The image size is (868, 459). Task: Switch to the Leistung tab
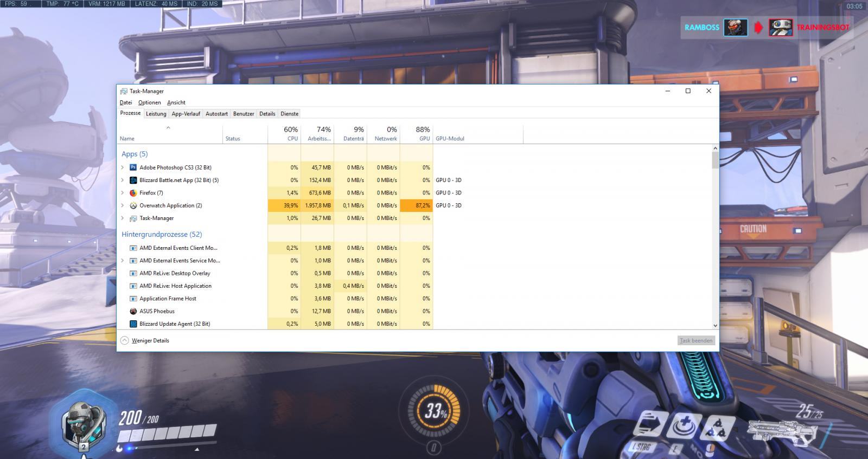(x=156, y=114)
